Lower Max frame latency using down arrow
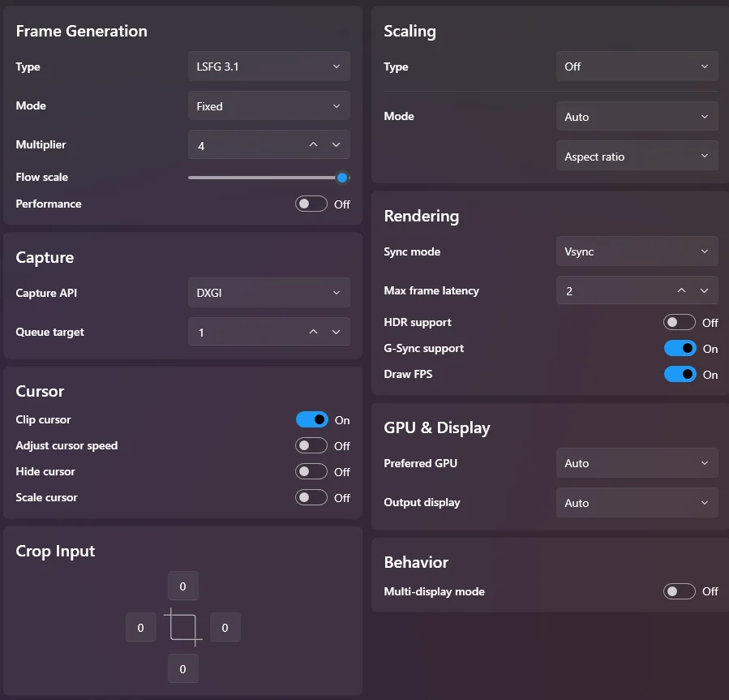This screenshot has width=729, height=700. tap(705, 290)
